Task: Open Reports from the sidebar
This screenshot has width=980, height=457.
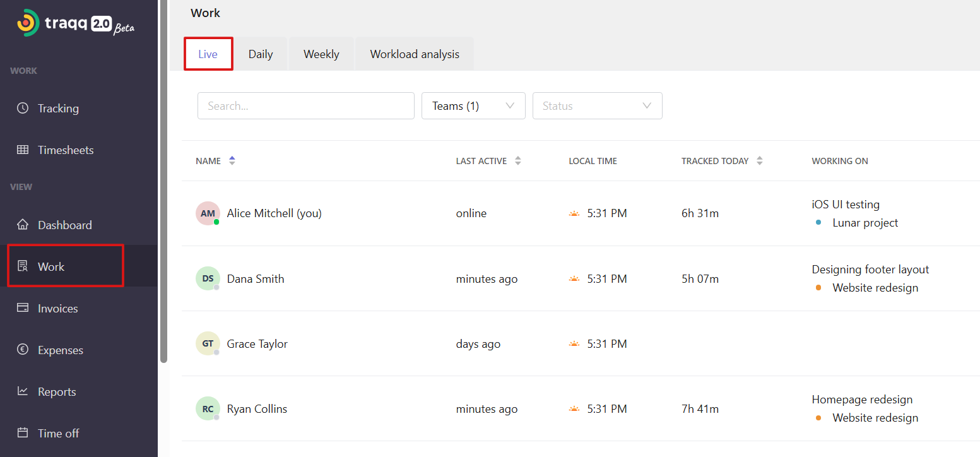Action: (79, 391)
